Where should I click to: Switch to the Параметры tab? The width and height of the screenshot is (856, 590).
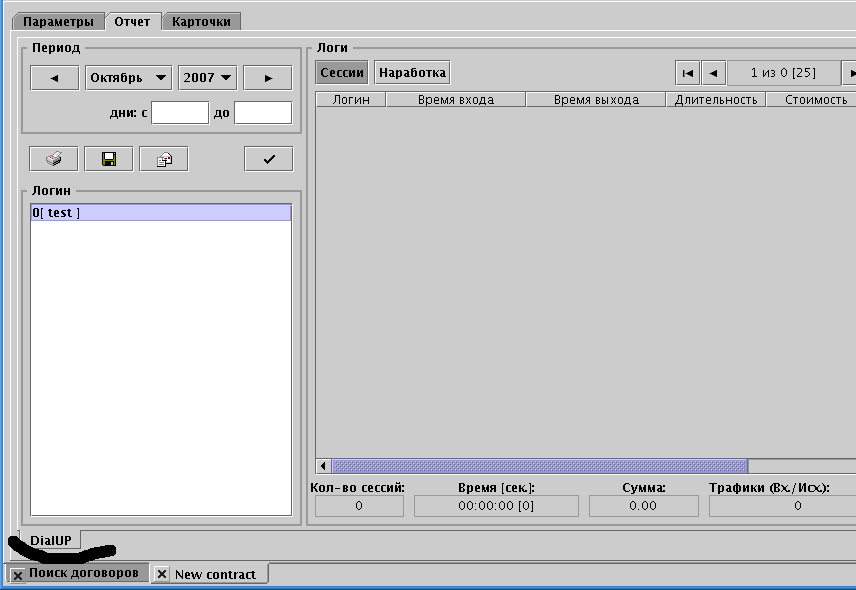(59, 21)
